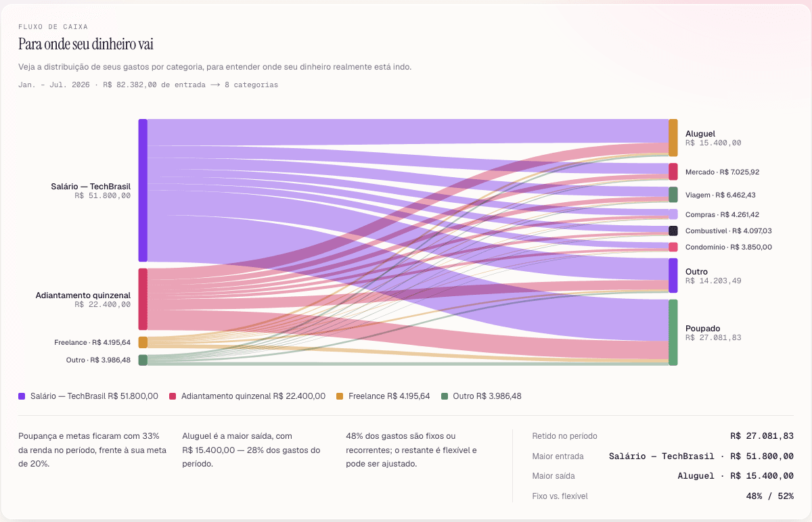Select the dark Combustível destination node
The height and width of the screenshot is (522, 812).
coord(673,231)
